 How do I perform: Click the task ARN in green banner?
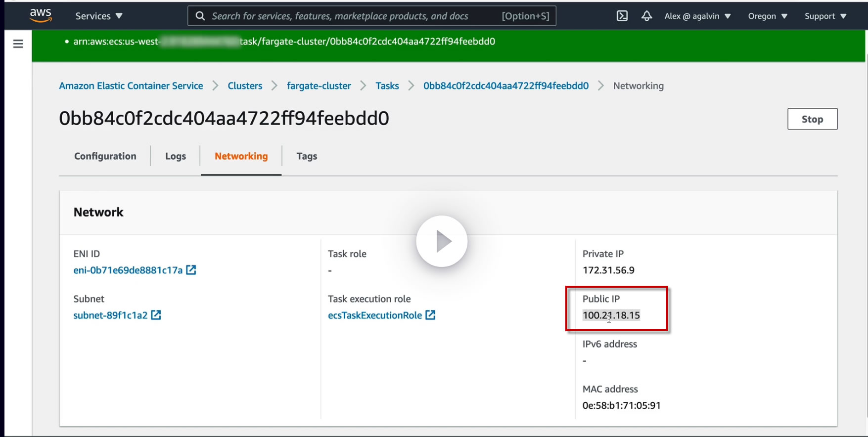[284, 42]
